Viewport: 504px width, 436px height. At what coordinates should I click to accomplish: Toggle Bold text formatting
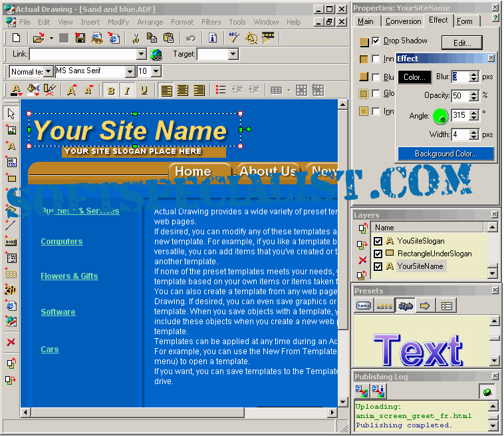110,91
